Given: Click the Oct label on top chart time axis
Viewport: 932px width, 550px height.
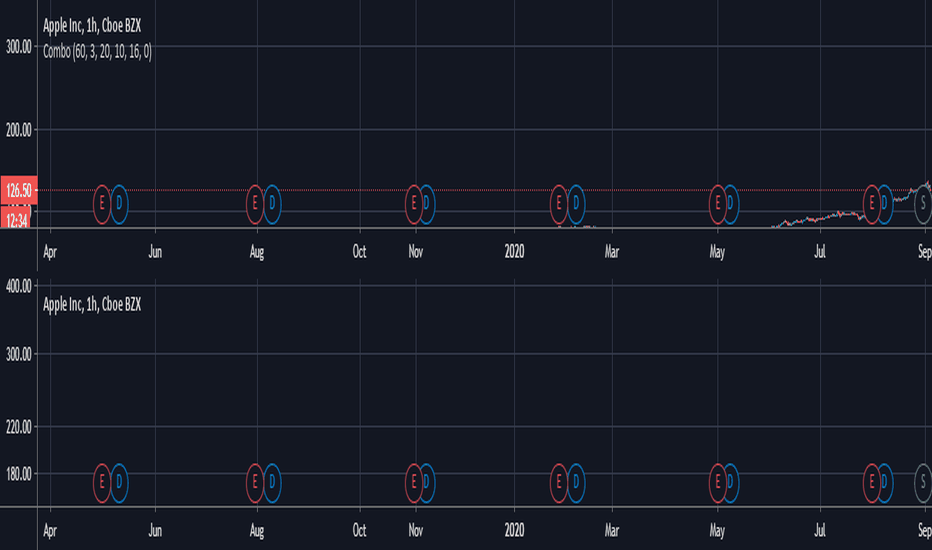Looking at the screenshot, I should point(360,252).
